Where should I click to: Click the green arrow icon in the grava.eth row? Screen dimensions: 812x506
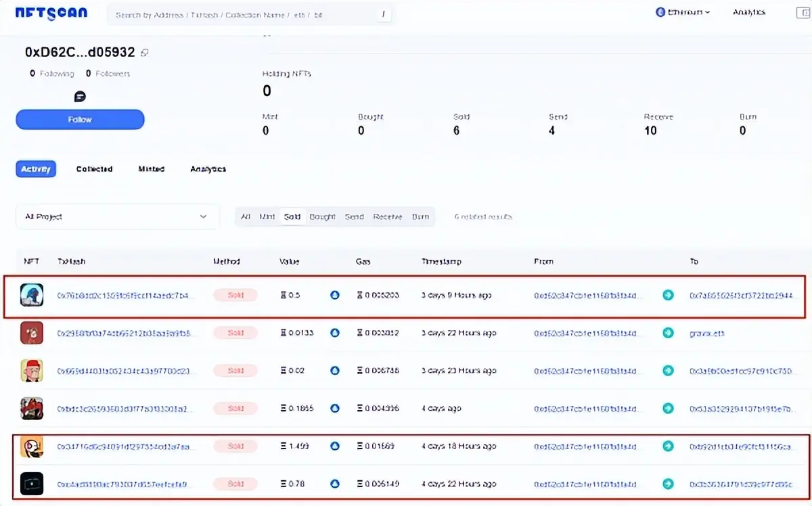pyautogui.click(x=668, y=333)
